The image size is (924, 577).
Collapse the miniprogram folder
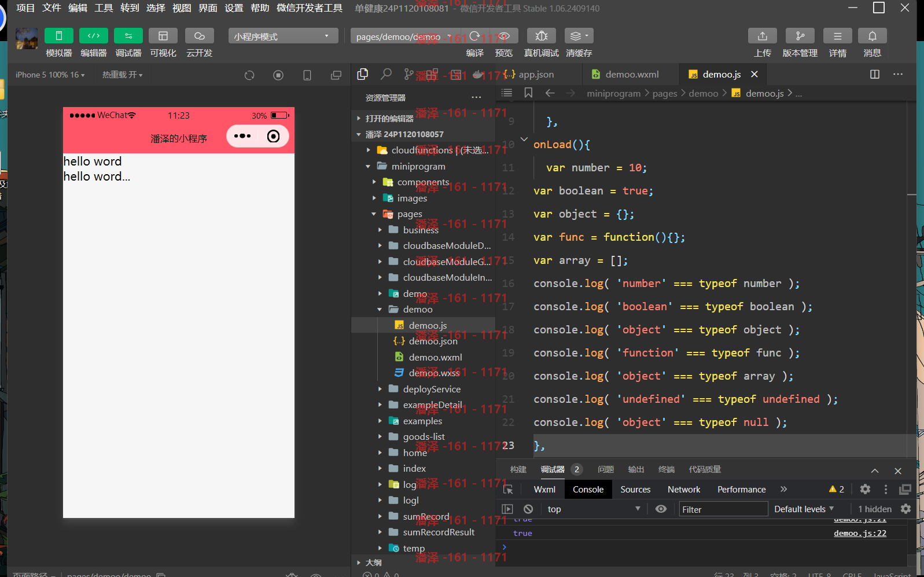tap(368, 166)
